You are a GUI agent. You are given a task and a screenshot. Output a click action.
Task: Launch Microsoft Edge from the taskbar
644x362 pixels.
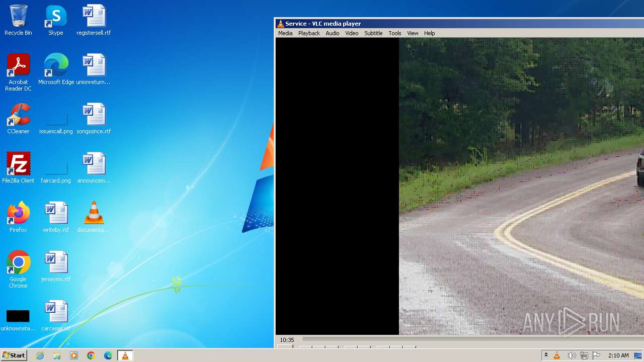pyautogui.click(x=108, y=355)
